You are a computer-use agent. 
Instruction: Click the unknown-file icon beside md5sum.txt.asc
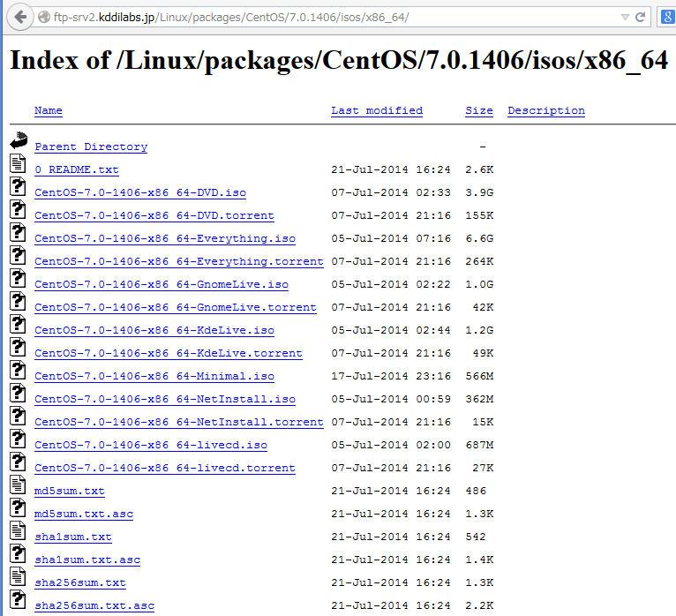coord(18,507)
